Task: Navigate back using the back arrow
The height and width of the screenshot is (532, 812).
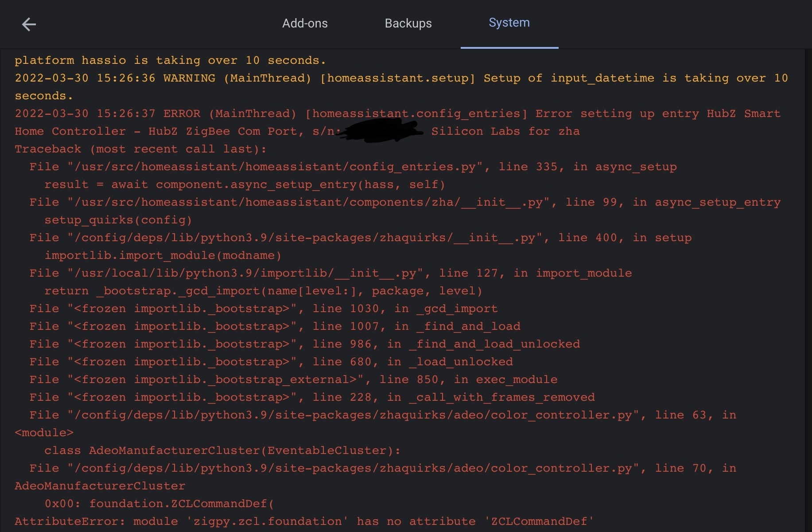Action: coord(29,24)
